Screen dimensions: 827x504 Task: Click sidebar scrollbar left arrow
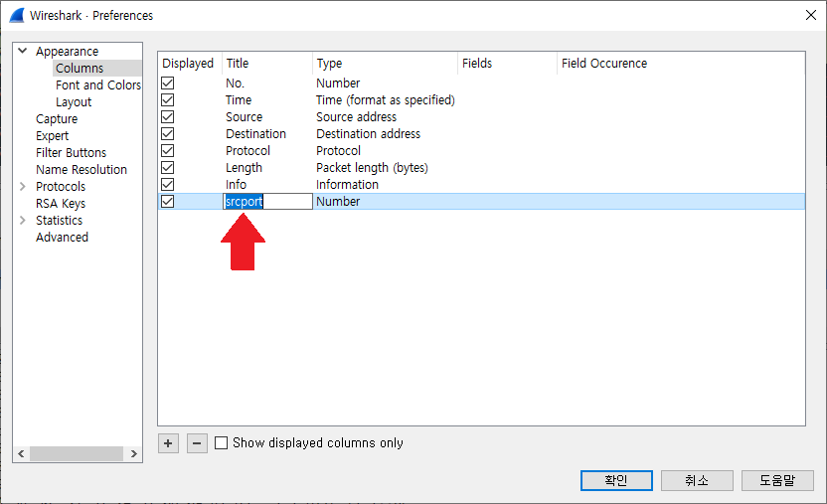(21, 453)
